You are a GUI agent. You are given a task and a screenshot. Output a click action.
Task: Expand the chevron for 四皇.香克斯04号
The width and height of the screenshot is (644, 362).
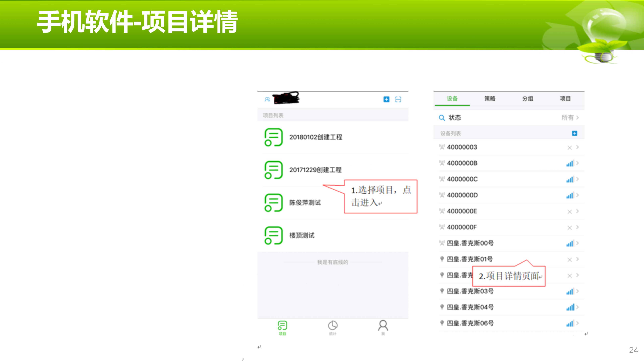tap(577, 307)
